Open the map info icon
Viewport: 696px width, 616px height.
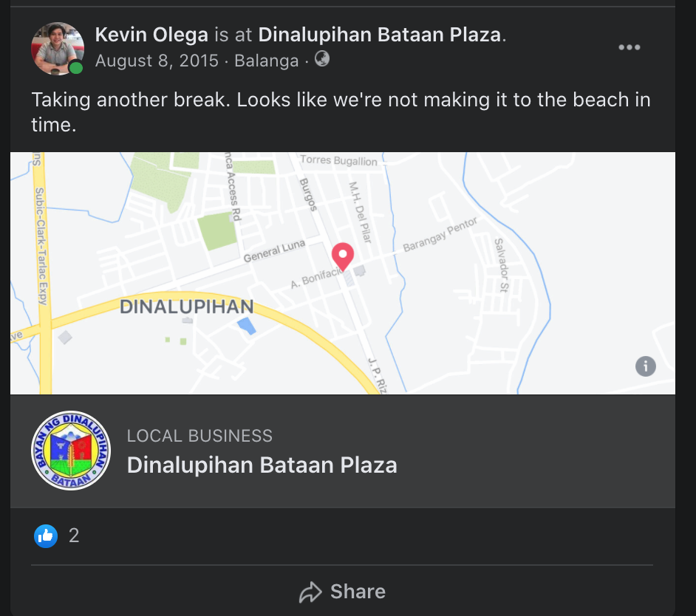tap(645, 366)
